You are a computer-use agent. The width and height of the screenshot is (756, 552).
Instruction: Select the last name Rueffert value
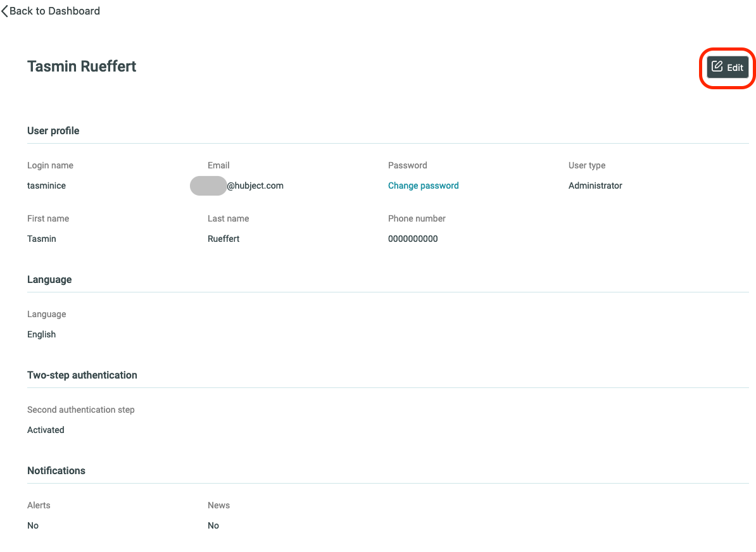click(224, 239)
